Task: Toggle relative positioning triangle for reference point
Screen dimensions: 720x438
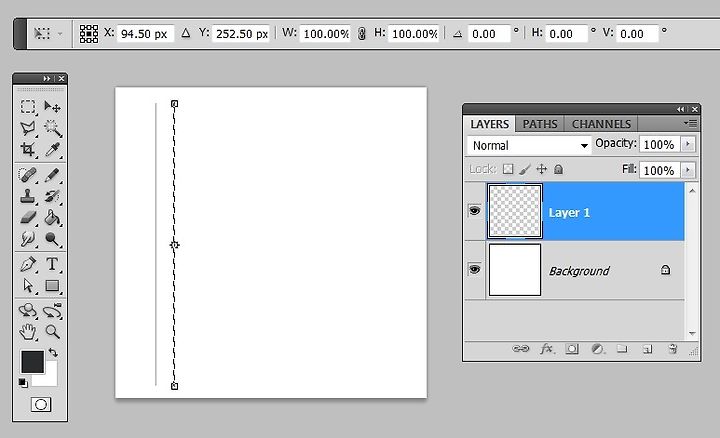Action: 186,33
